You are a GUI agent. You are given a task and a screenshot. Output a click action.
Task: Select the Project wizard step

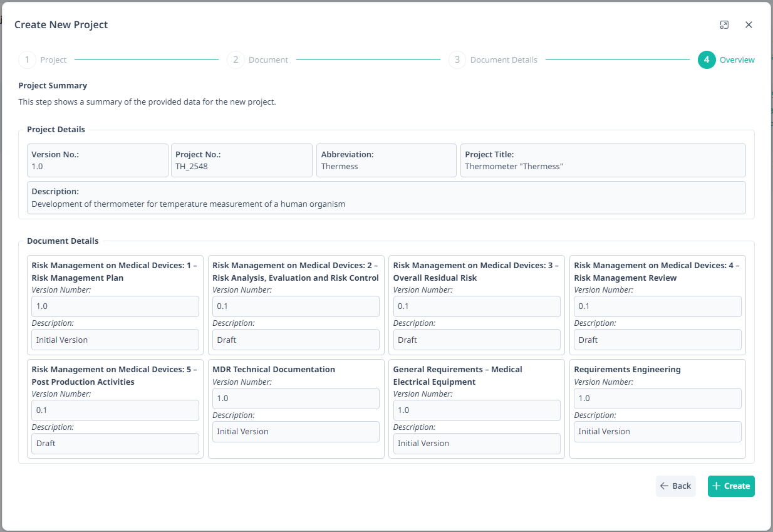coord(53,60)
